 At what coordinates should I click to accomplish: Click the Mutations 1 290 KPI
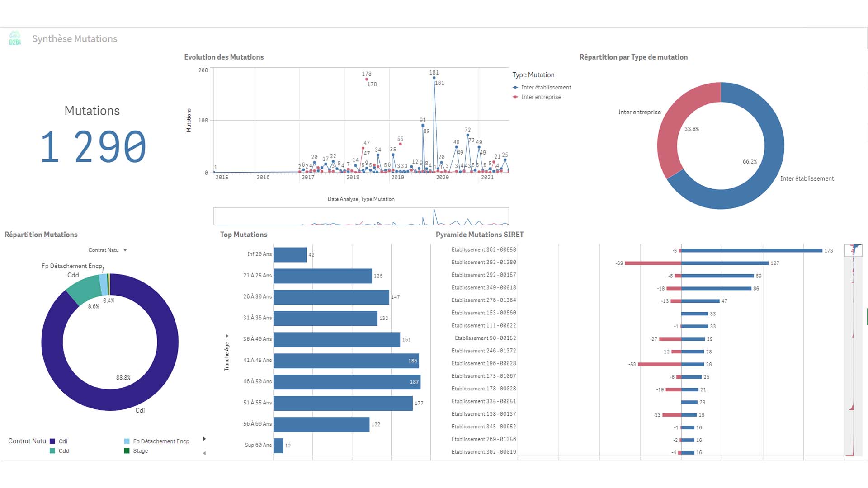click(x=93, y=146)
